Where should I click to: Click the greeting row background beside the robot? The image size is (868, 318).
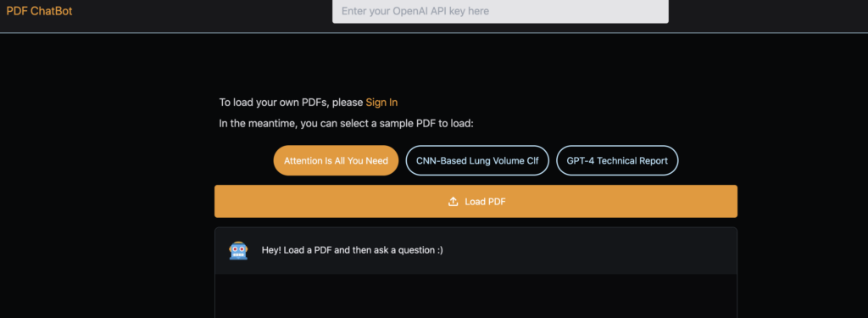coord(587,250)
